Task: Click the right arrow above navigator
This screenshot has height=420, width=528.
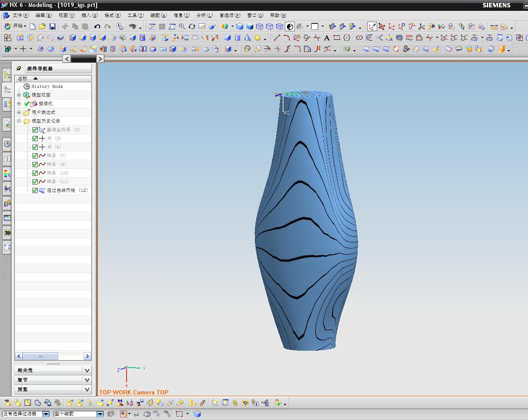Action: point(100,58)
